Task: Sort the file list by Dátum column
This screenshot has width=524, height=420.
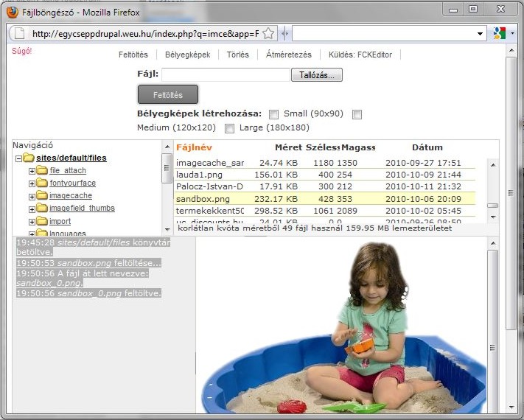Action: click(427, 147)
